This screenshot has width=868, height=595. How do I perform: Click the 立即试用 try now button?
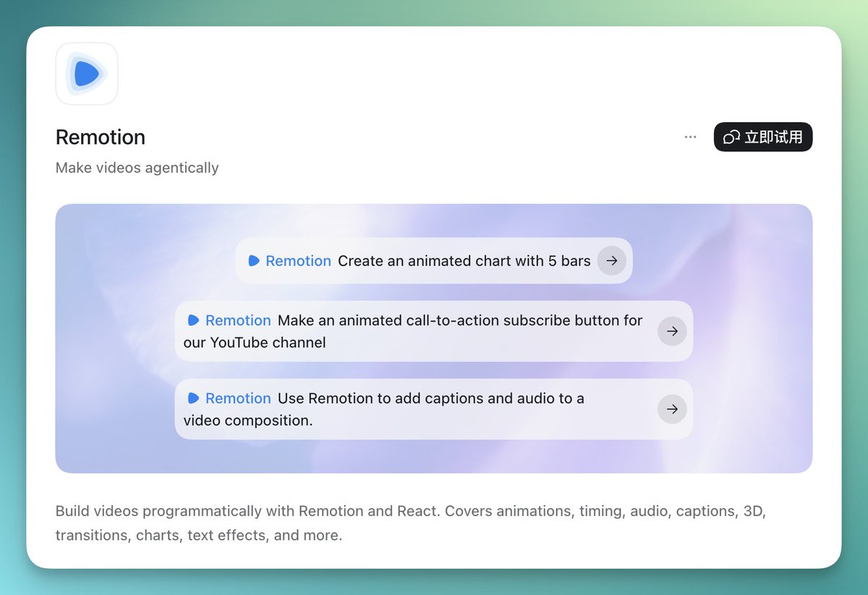coord(763,137)
